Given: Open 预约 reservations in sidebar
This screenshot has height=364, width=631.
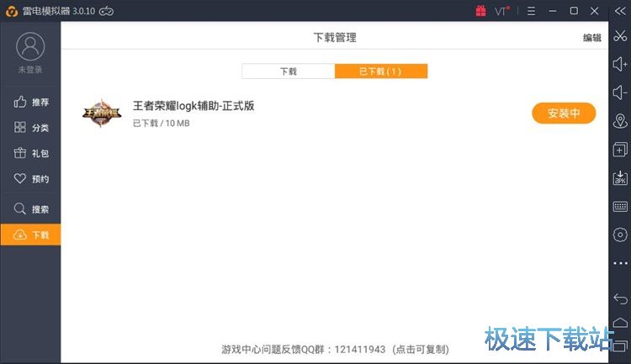Looking at the screenshot, I should tap(30, 179).
